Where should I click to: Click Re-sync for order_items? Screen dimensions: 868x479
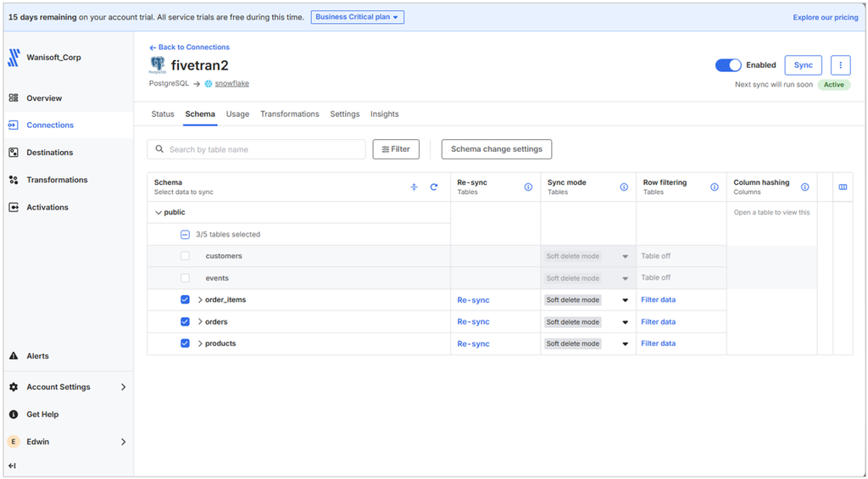(473, 300)
